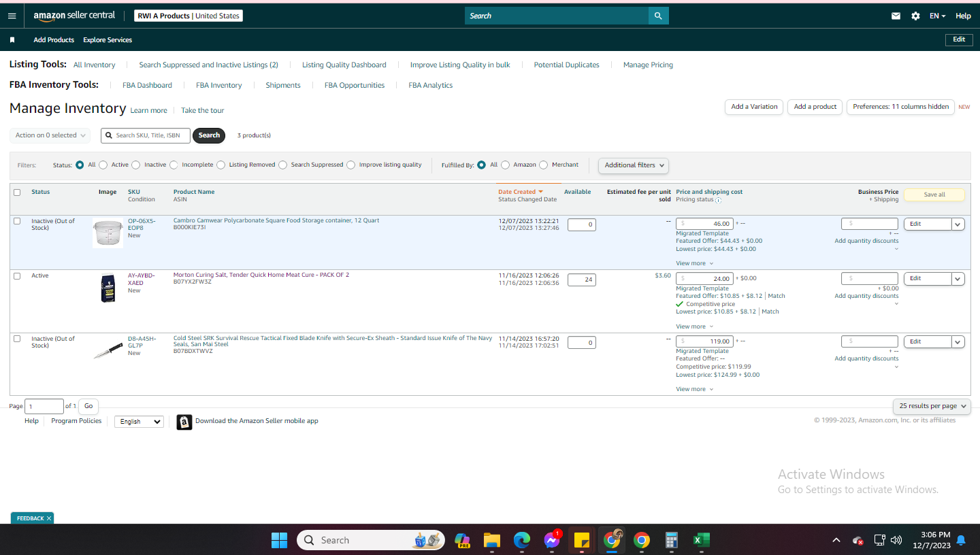The width and height of the screenshot is (980, 555).
Task: Click Match next to Morton Featured Offer
Action: coord(777,296)
